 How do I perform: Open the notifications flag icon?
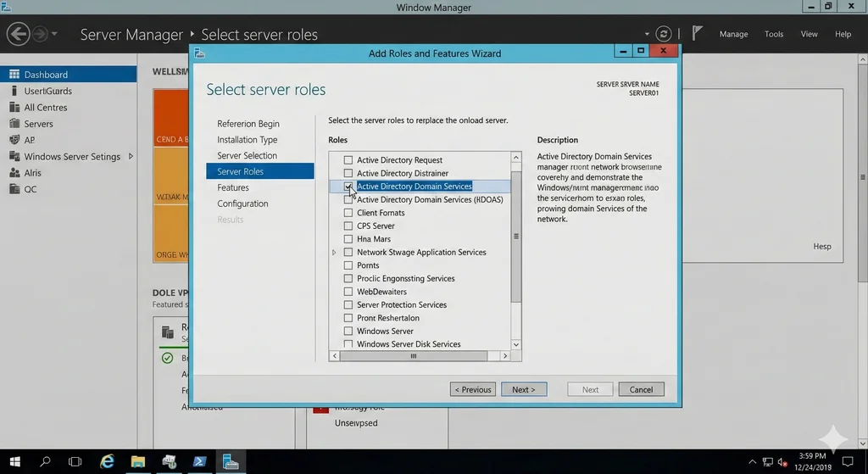pos(697,33)
